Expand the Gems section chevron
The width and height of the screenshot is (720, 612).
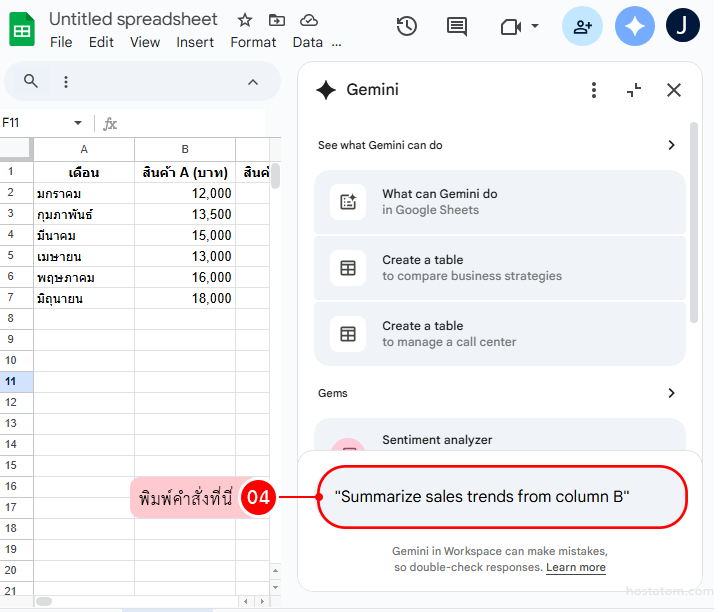671,393
